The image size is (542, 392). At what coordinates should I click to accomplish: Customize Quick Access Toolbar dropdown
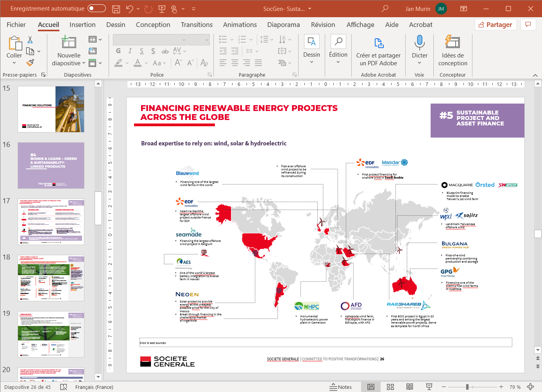tap(193, 9)
